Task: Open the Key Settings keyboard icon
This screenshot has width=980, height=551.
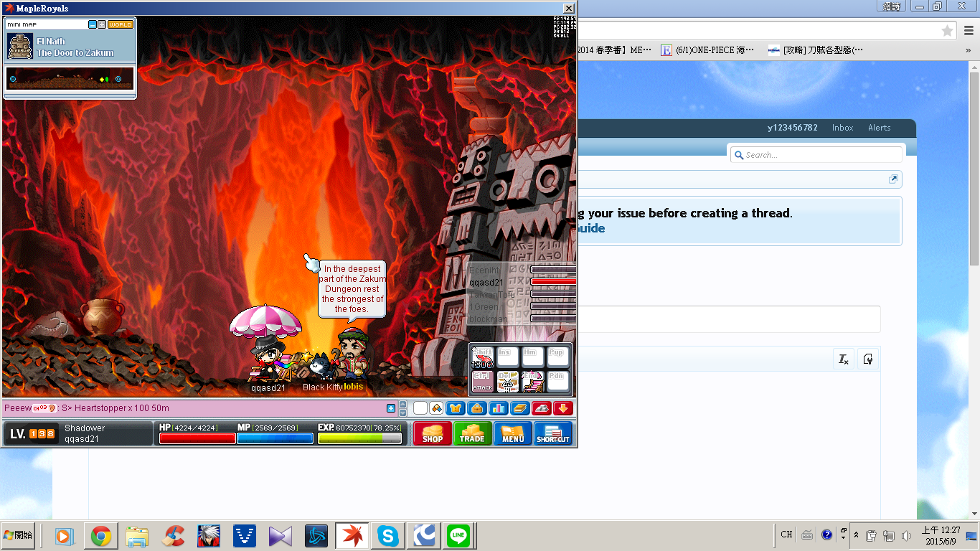Action: click(x=541, y=408)
